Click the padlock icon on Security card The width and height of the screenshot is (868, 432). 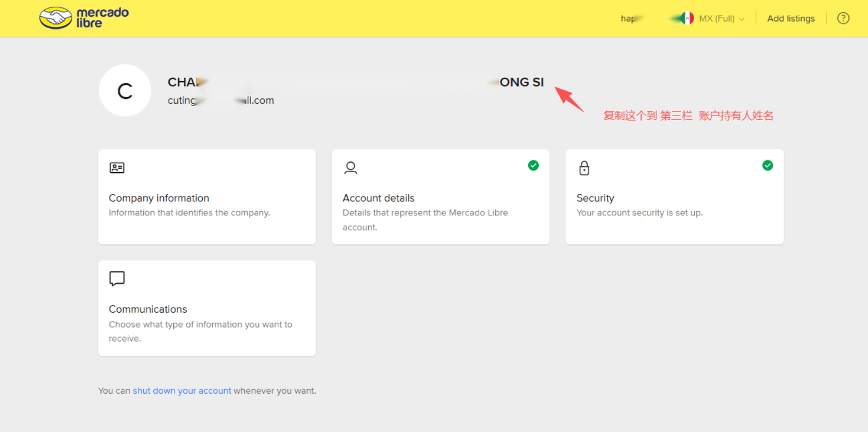pos(584,168)
